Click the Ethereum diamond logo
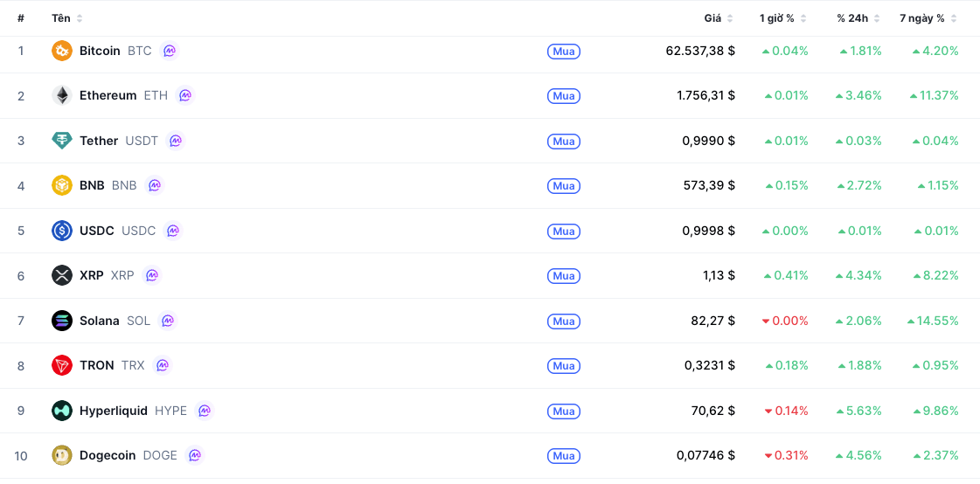Screen dimensions: 980x484 [62, 95]
